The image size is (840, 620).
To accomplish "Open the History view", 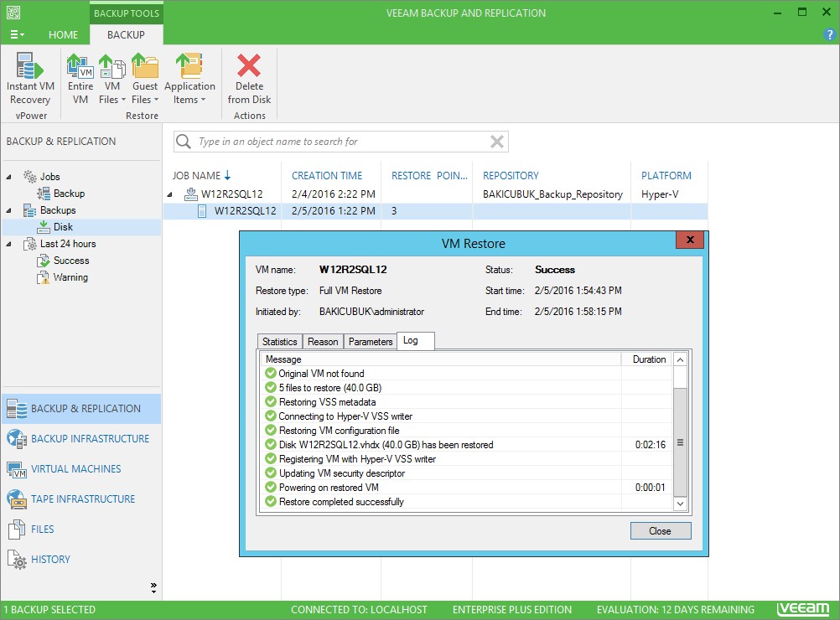I will (x=80, y=560).
